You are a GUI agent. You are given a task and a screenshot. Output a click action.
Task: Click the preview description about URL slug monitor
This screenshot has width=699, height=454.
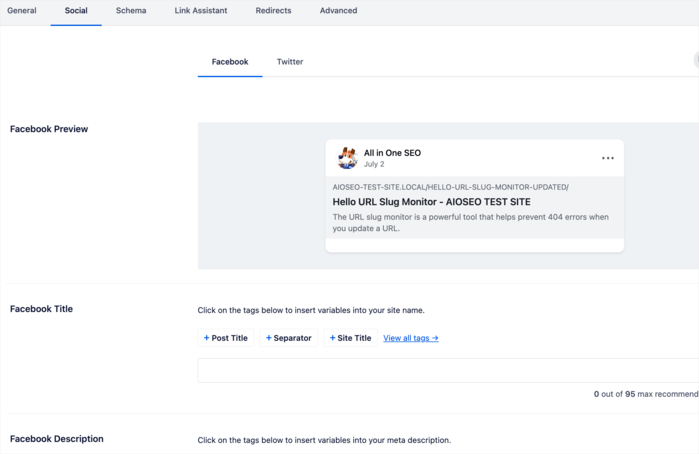tap(471, 223)
